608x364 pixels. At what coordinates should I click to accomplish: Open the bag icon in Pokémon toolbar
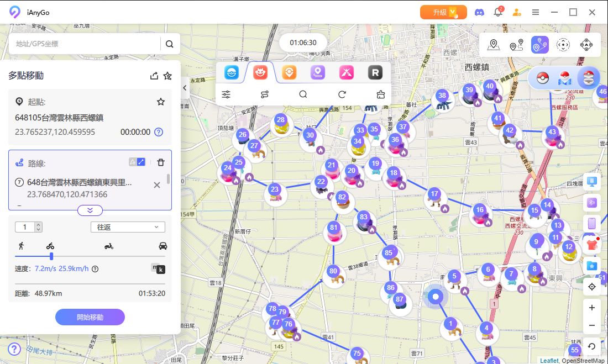pos(381,94)
